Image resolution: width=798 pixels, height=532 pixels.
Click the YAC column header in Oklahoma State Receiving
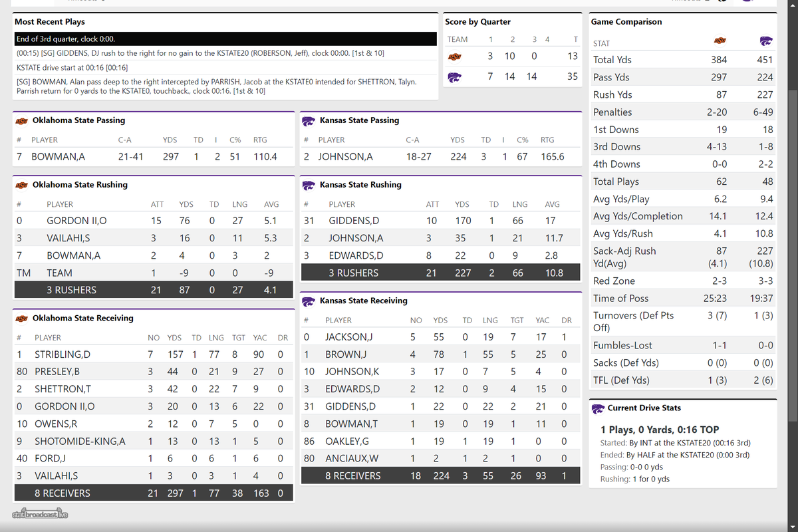click(x=260, y=338)
